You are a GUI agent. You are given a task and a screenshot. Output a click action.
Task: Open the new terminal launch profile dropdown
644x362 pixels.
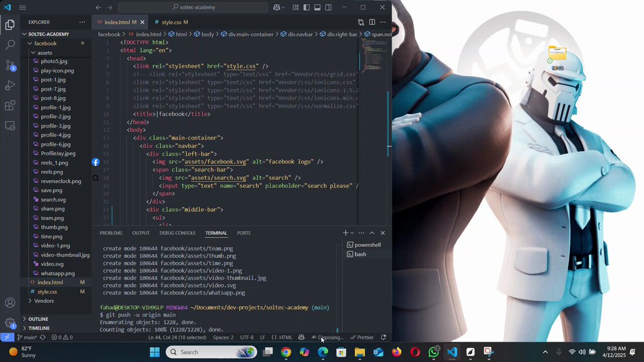click(352, 233)
